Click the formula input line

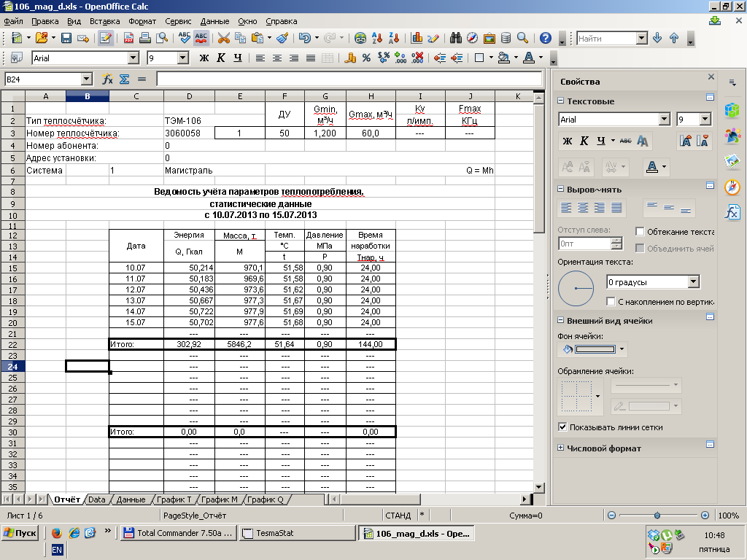tap(349, 79)
